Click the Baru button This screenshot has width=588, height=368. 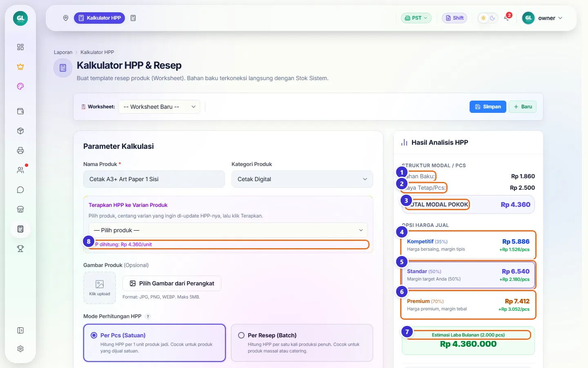[x=523, y=107]
